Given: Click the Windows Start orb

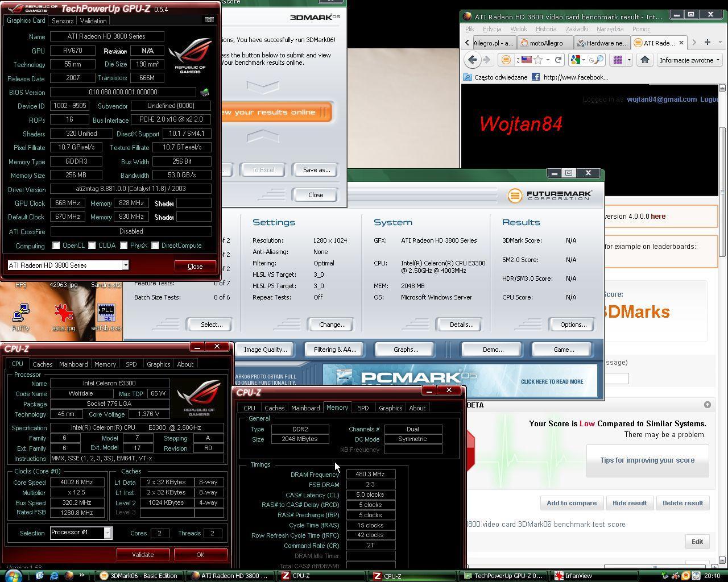Looking at the screenshot, I should [x=13, y=575].
